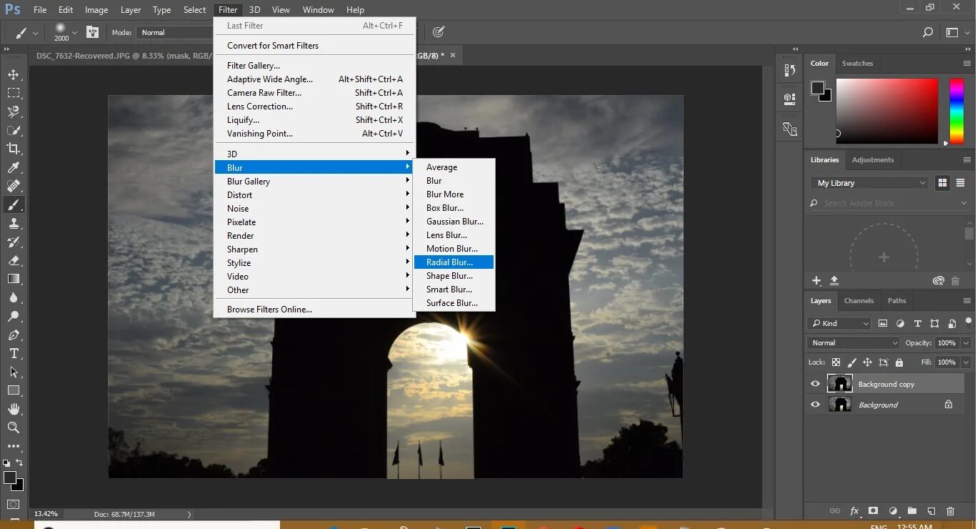Toggle Lock image pixels brush icon
The height and width of the screenshot is (529, 980).
851,362
